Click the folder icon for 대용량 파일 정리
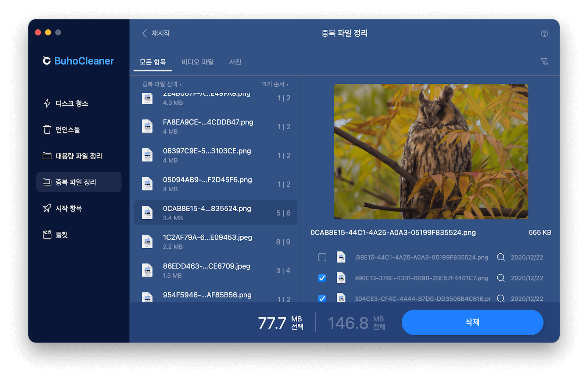588x380 pixels. [47, 156]
